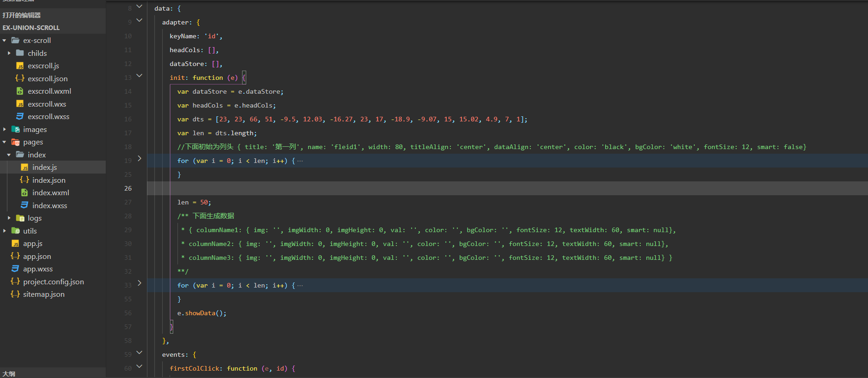Open exscroll.json file name
868x378 pixels.
point(48,79)
